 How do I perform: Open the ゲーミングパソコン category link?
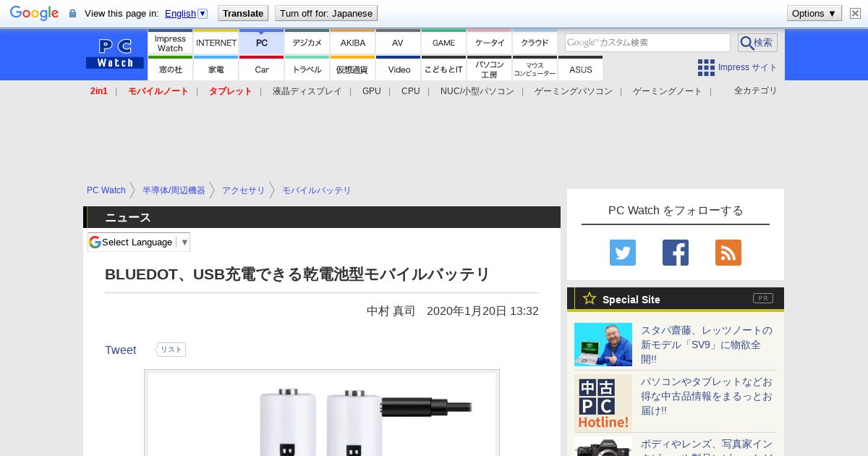[574, 91]
